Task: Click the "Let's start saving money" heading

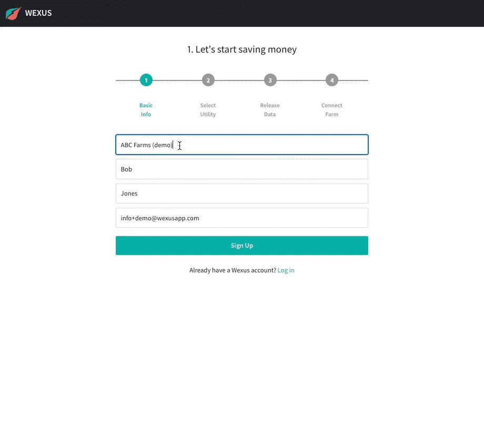Action: tap(241, 49)
